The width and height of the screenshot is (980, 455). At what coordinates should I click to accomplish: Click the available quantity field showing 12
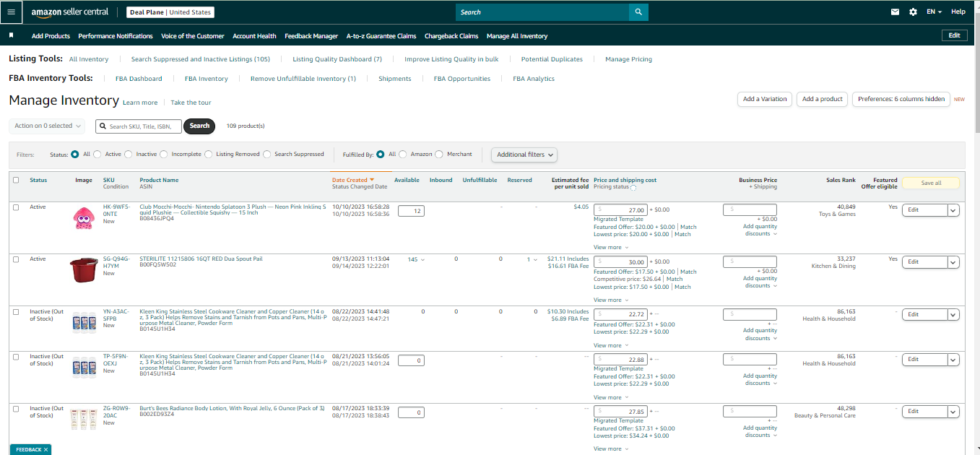[411, 211]
